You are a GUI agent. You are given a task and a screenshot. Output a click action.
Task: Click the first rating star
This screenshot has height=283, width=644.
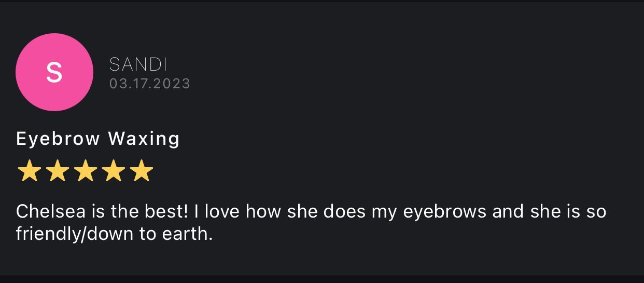click(x=29, y=171)
